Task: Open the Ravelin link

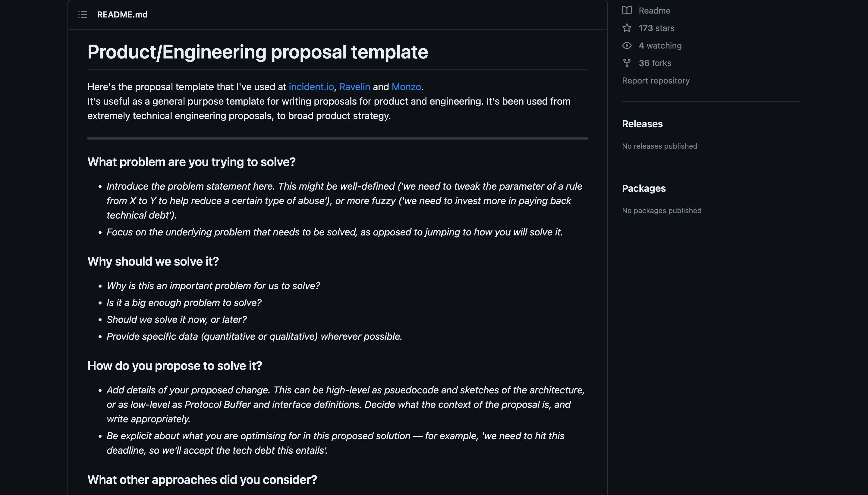Action: tap(355, 87)
